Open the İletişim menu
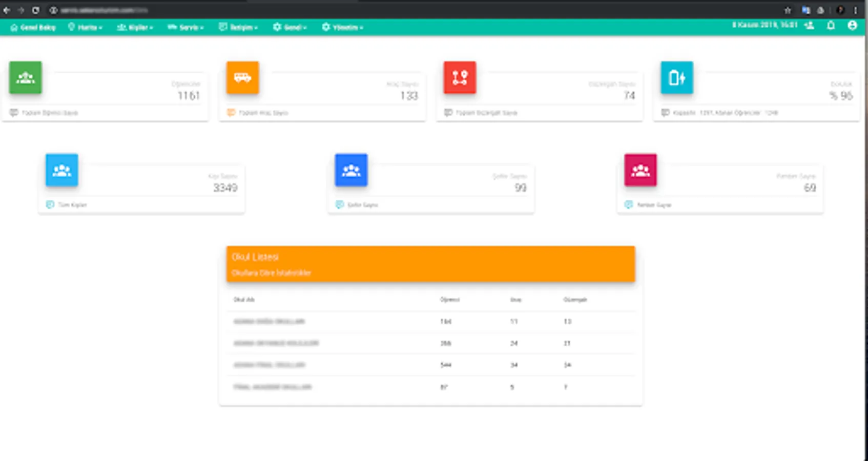 238,27
